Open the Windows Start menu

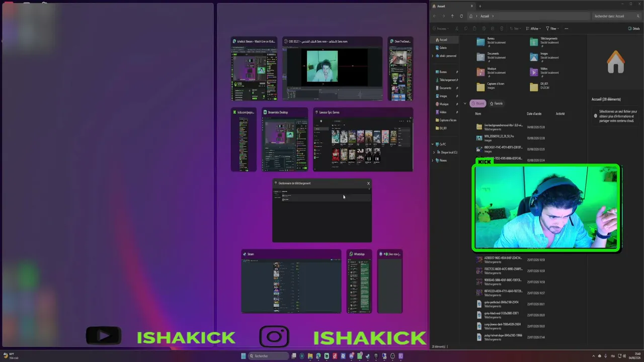tap(244, 356)
